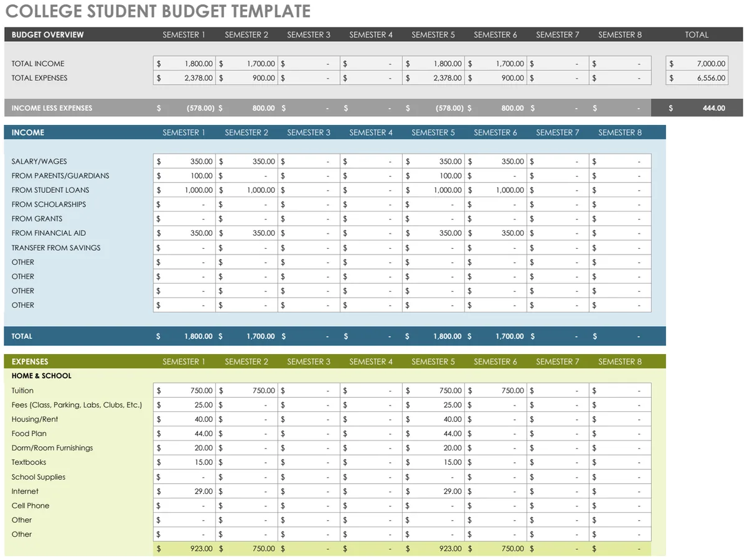Select Textbooks Semester 5 cell 15.00
747x560 pixels.
(x=433, y=462)
